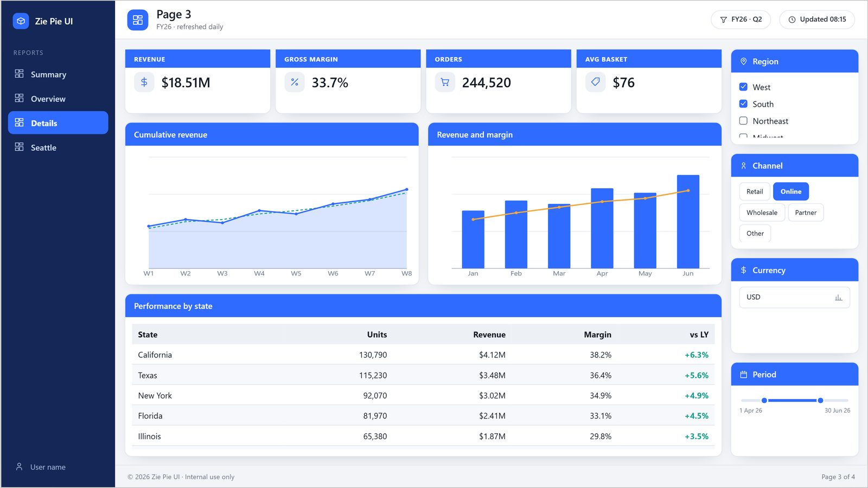Uncheck the South region checkbox
868x488 pixels.
pos(743,104)
